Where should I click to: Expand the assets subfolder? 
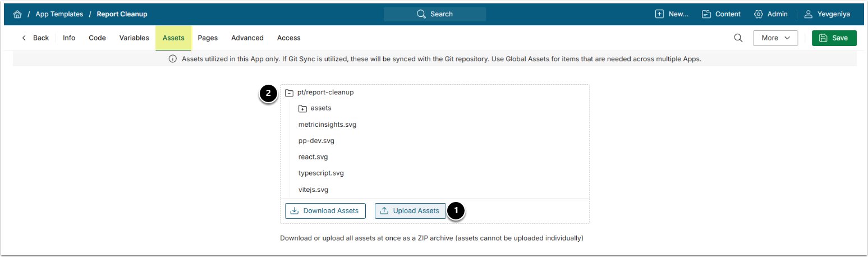click(x=302, y=108)
